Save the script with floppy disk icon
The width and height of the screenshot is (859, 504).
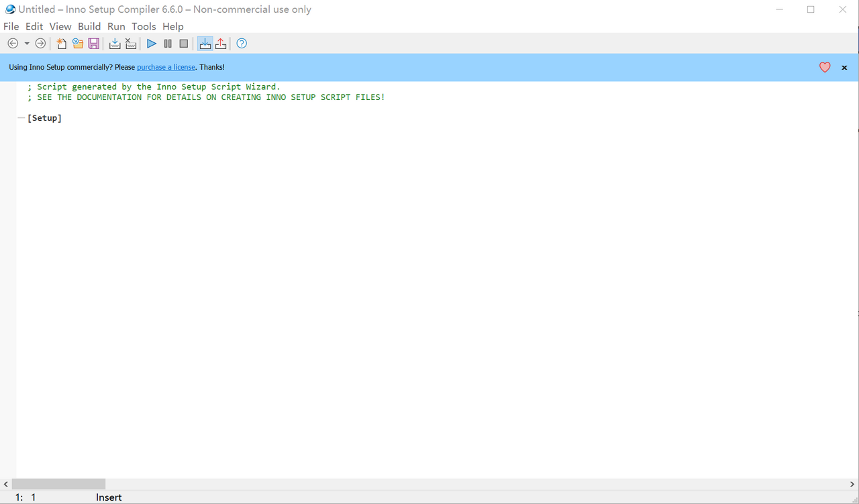click(x=94, y=44)
